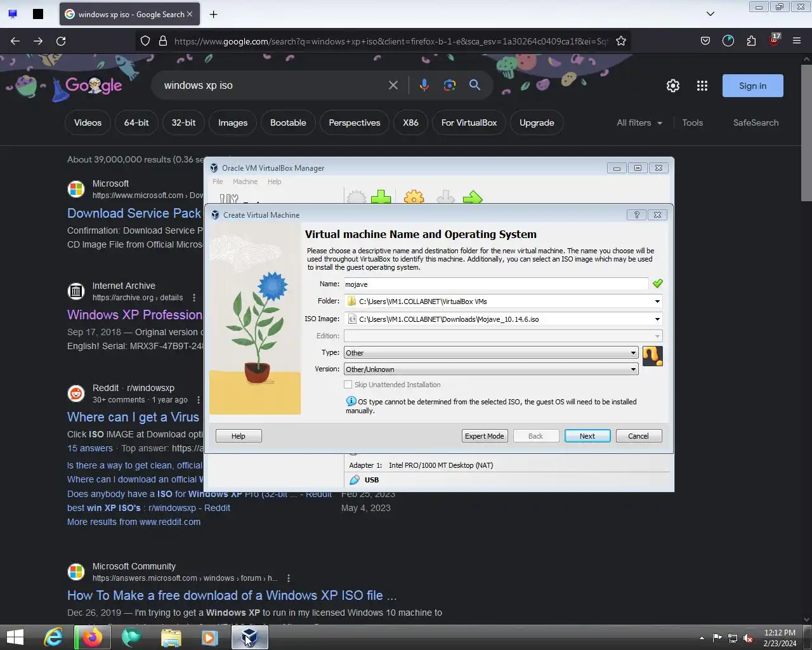
Task: Start Google voice search microphone
Action: coord(424,85)
